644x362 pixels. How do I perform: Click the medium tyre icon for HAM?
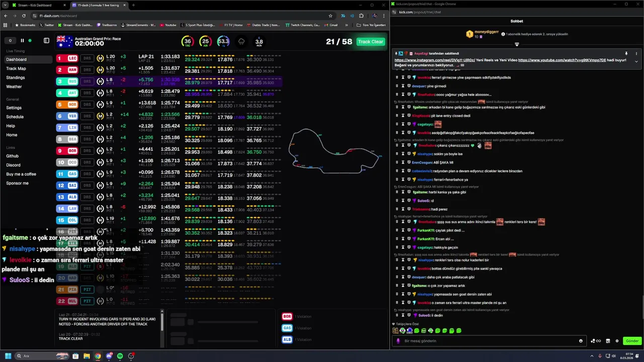coord(100,70)
